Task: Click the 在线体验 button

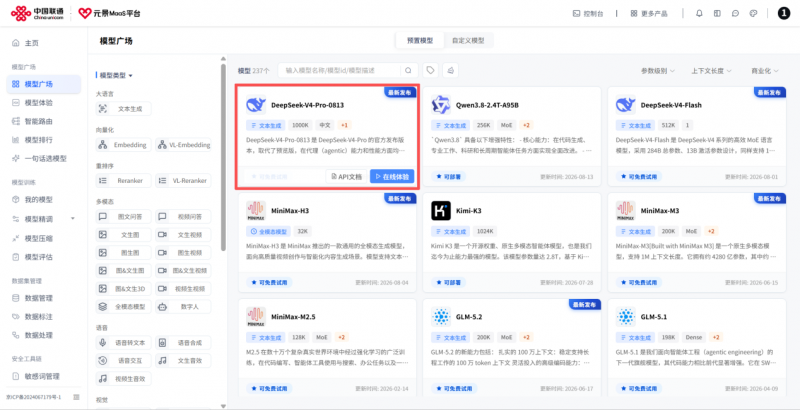Action: pyautogui.click(x=392, y=176)
